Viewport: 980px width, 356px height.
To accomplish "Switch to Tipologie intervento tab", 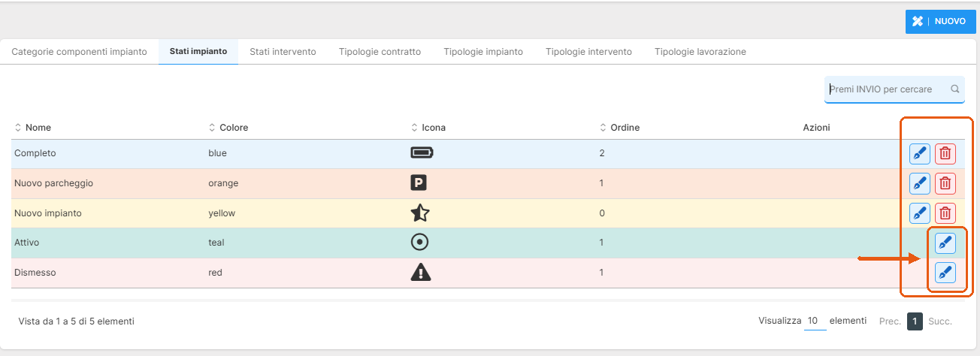I will [x=588, y=52].
